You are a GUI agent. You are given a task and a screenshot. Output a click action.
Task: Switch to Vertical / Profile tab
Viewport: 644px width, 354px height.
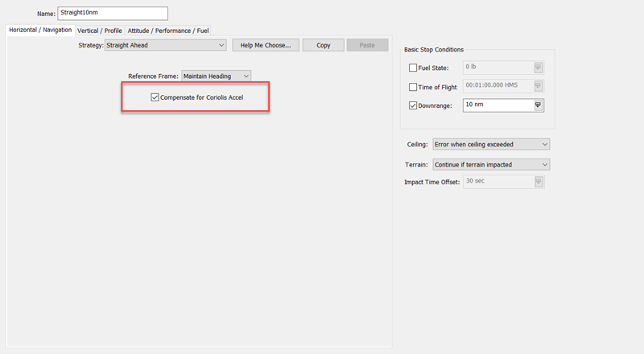99,31
